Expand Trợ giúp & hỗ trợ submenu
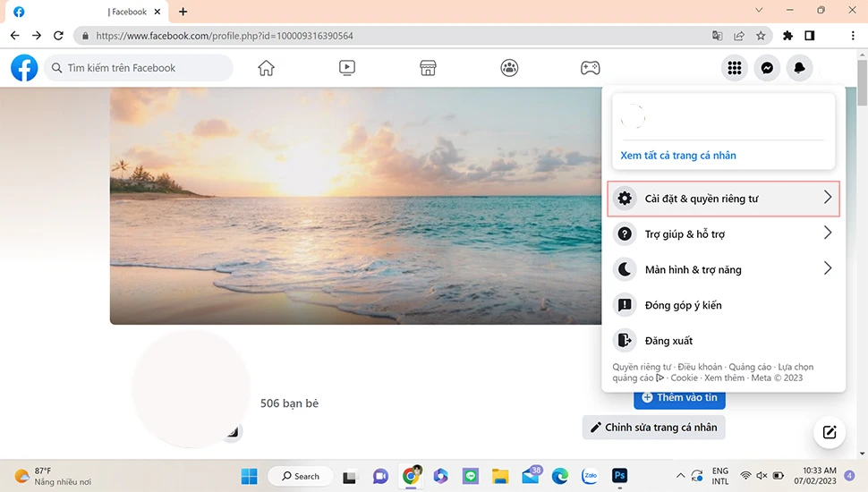 pyautogui.click(x=723, y=234)
